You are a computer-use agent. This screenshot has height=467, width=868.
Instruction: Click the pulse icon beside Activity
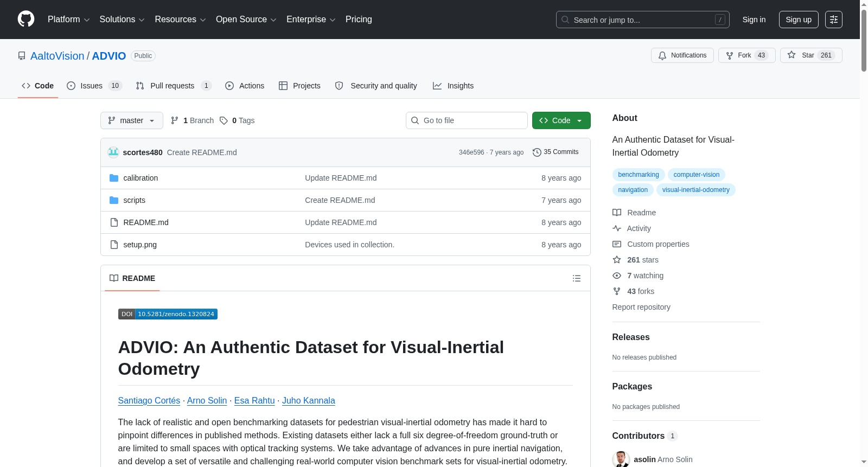coord(617,228)
